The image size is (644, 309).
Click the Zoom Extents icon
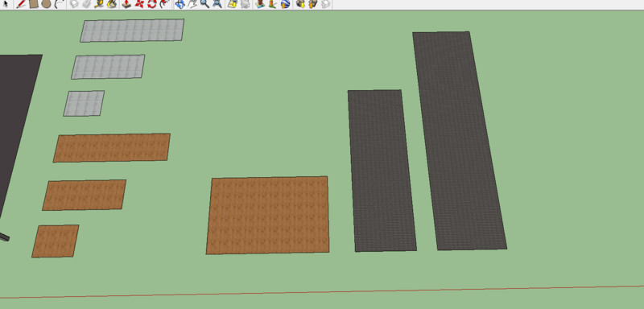click(x=217, y=4)
